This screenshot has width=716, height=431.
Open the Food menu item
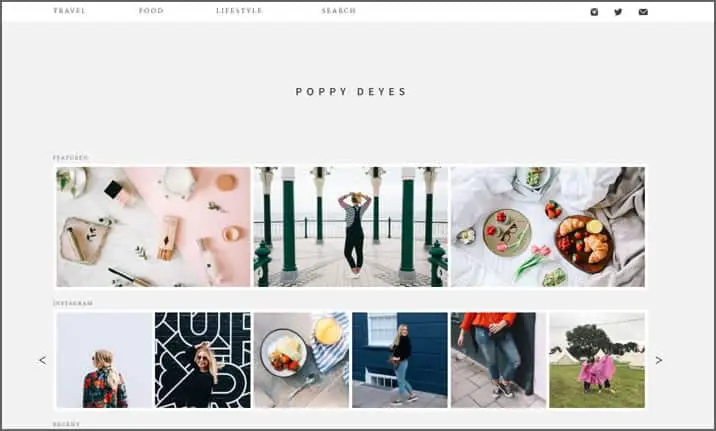[151, 11]
